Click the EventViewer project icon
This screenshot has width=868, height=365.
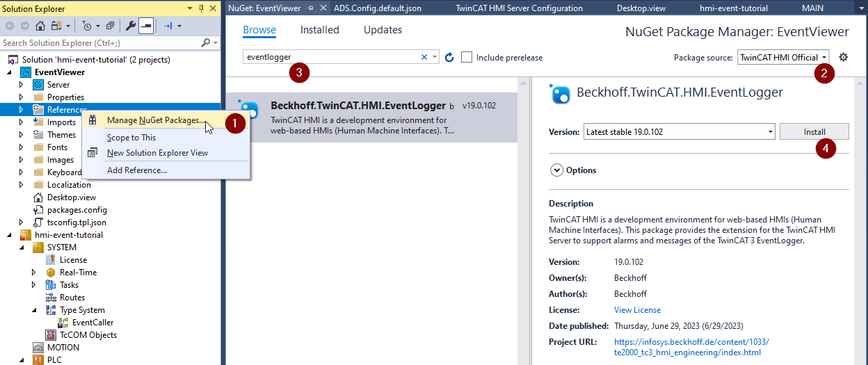(x=26, y=72)
